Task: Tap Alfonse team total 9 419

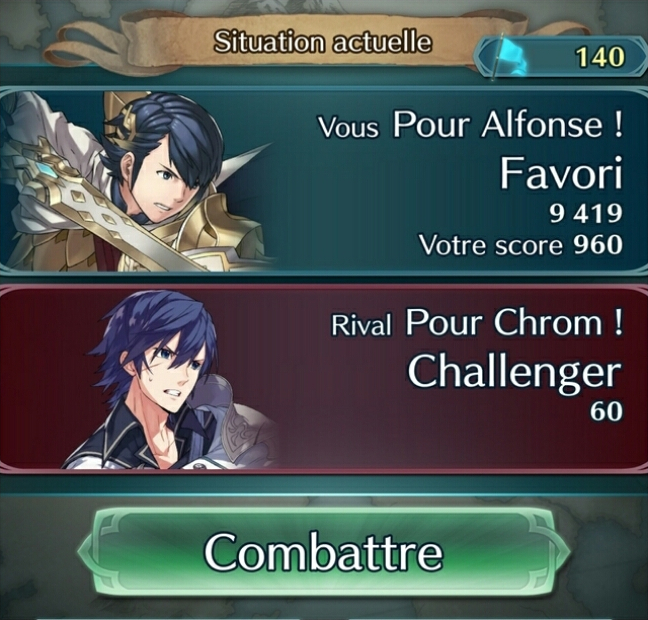Action: tap(585, 214)
